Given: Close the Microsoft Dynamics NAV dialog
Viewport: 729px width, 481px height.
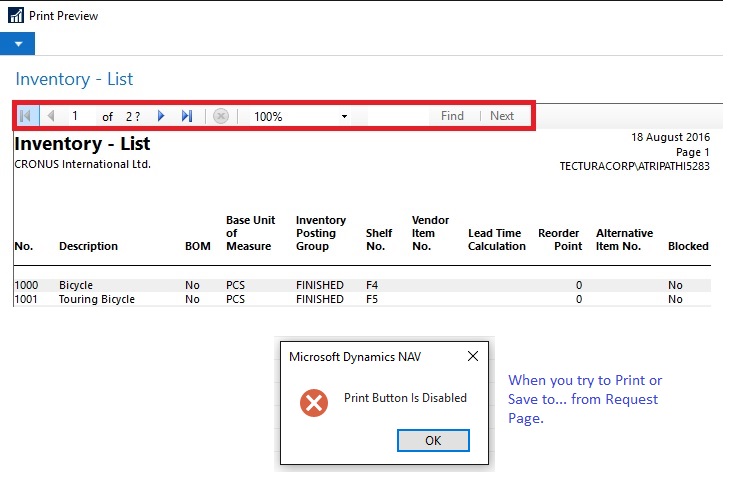Looking at the screenshot, I should pyautogui.click(x=472, y=356).
